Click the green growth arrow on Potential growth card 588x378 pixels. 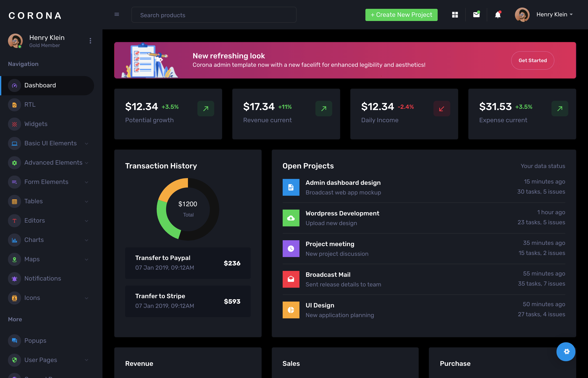click(x=206, y=109)
